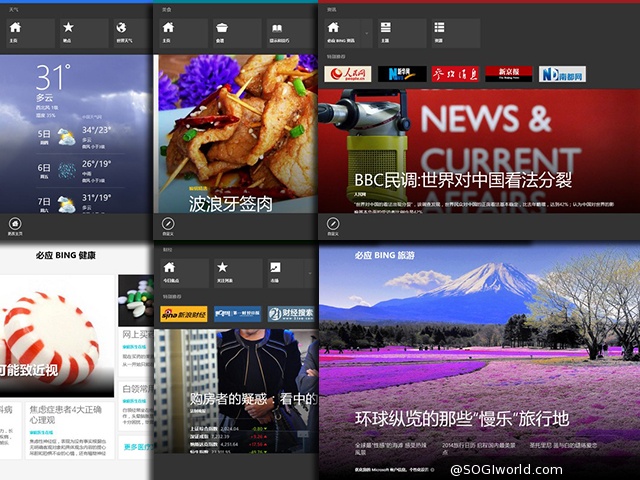Click the 多云 current condition text
The image size is (640, 480).
click(44, 98)
